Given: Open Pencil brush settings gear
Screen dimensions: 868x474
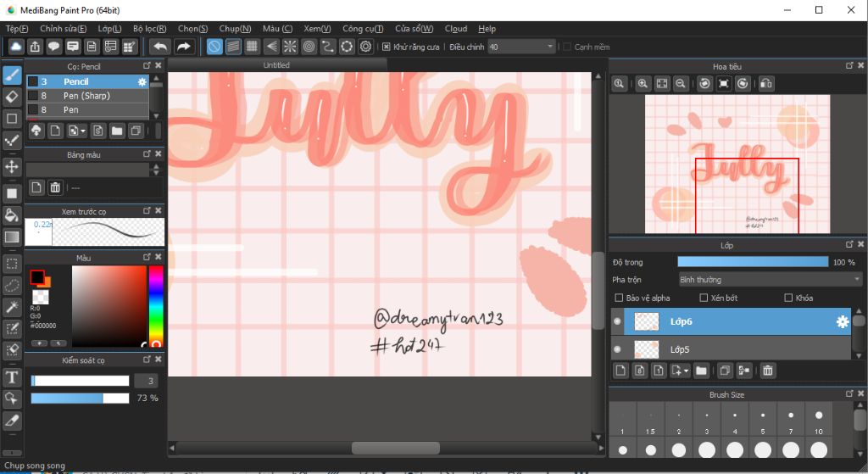Looking at the screenshot, I should [x=142, y=81].
